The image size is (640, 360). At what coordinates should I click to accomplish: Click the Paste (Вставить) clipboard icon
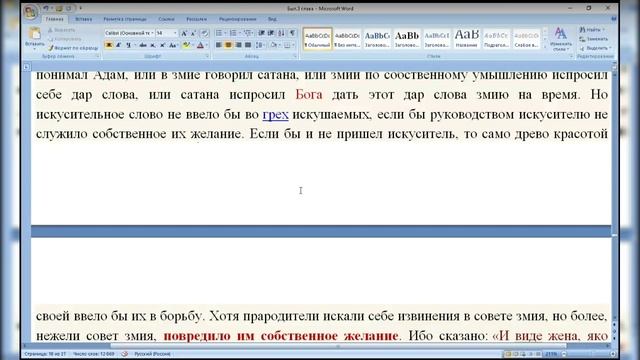coord(34,33)
